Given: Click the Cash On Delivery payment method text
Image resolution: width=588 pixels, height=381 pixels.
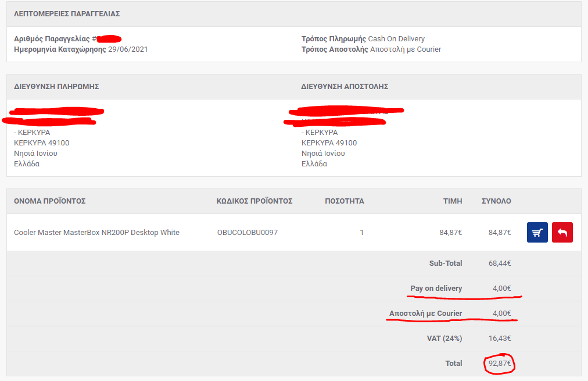Looking at the screenshot, I should coord(396,38).
